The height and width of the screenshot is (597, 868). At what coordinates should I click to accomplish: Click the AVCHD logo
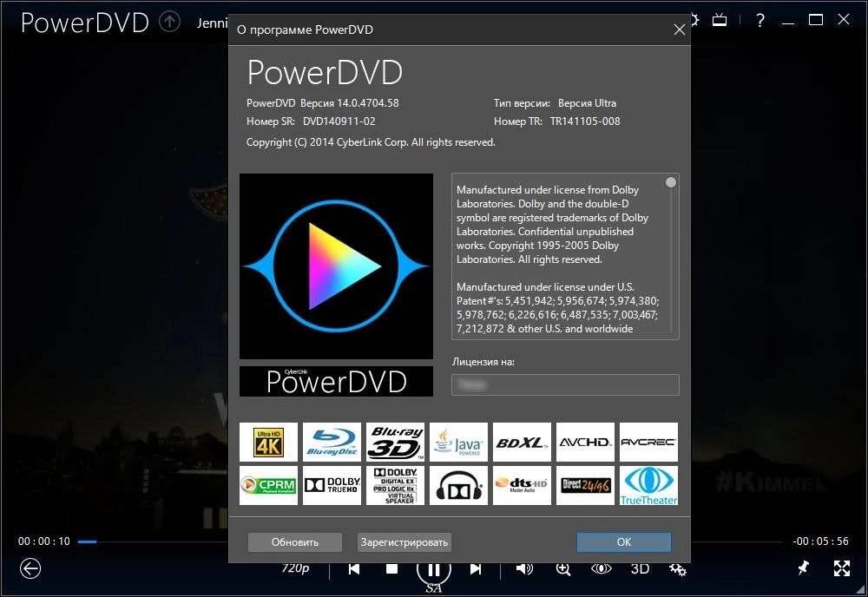(x=585, y=442)
